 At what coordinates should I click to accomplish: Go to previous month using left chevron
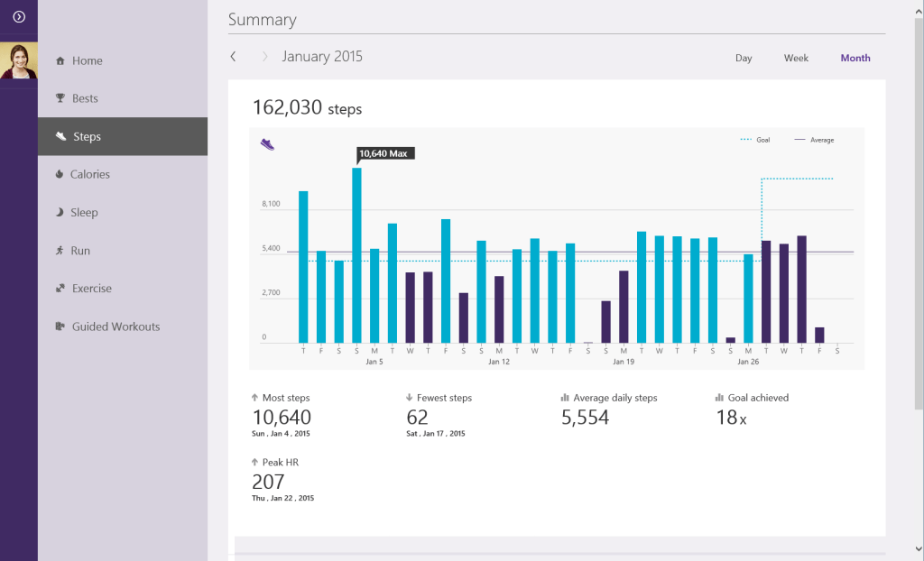[x=233, y=57]
